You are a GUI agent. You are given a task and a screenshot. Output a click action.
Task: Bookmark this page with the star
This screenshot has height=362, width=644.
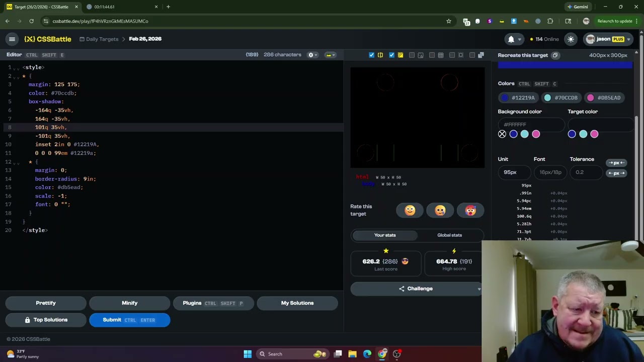(448, 21)
